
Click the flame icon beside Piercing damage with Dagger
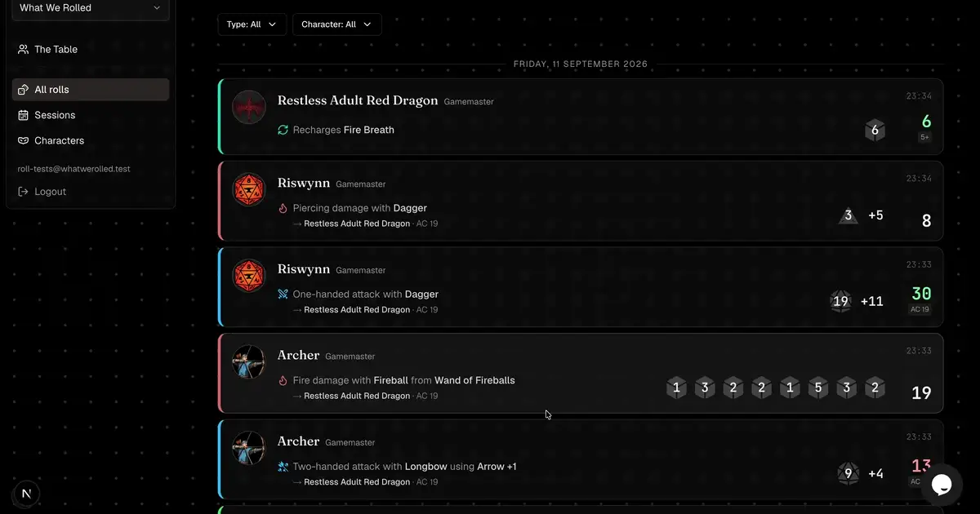tap(283, 208)
